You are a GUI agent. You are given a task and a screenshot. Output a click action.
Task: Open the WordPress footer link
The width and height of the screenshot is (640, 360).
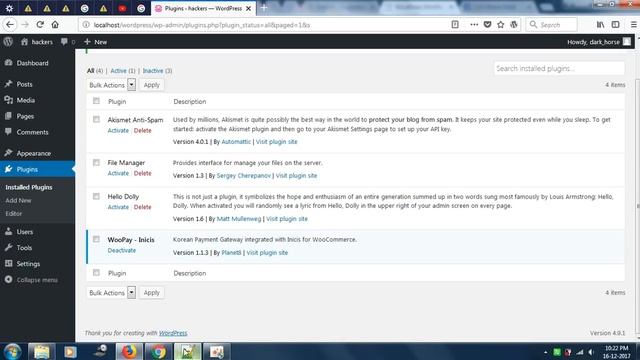click(173, 333)
